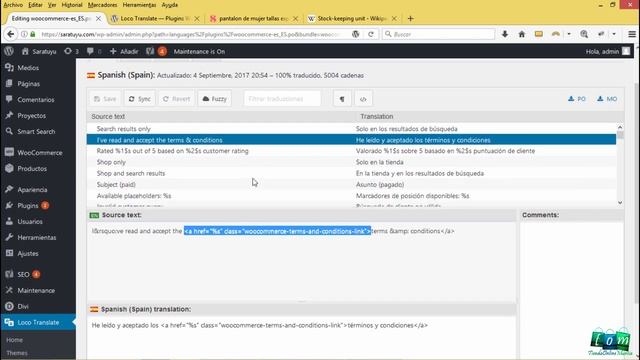640x360 pixels.
Task: Click the Buscar browser search box
Action: tap(439, 34)
